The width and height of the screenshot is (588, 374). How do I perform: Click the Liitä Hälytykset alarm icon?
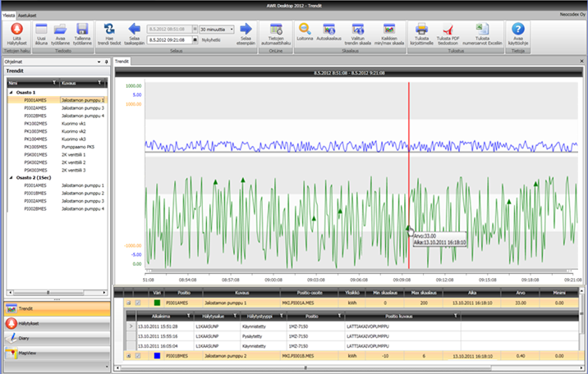[x=16, y=28]
